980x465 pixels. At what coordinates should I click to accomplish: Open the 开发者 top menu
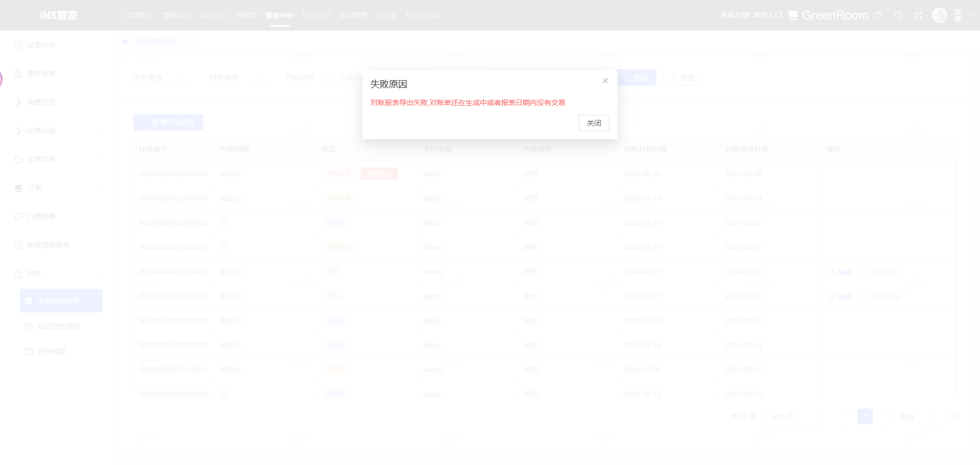386,15
